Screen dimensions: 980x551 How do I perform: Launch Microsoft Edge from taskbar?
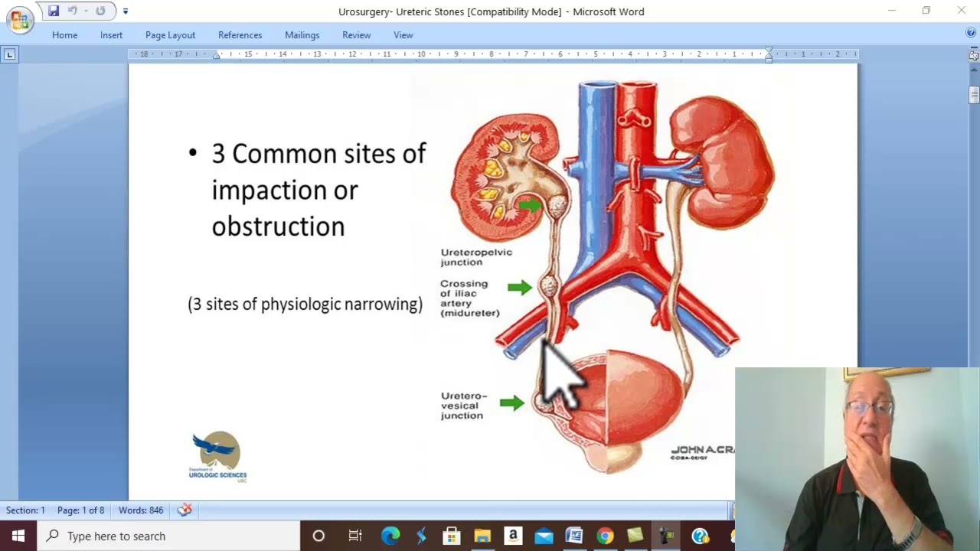(x=390, y=536)
